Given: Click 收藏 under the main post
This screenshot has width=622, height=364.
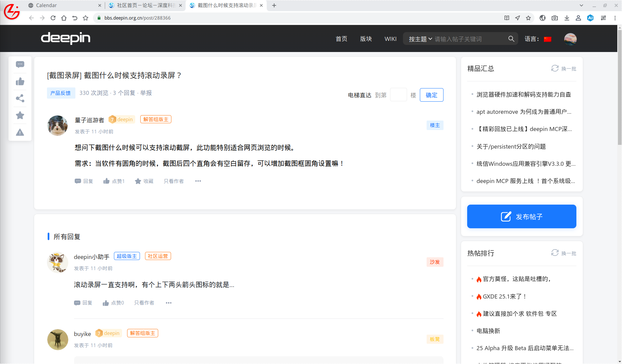Looking at the screenshot, I should point(144,181).
